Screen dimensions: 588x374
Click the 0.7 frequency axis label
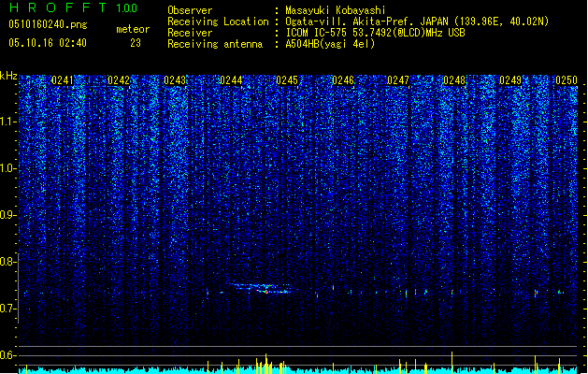7,309
